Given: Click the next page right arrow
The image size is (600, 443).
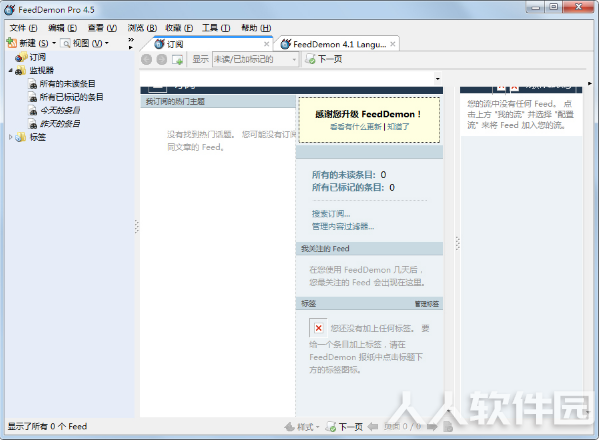Looking at the screenshot, I should pyautogui.click(x=432, y=427).
